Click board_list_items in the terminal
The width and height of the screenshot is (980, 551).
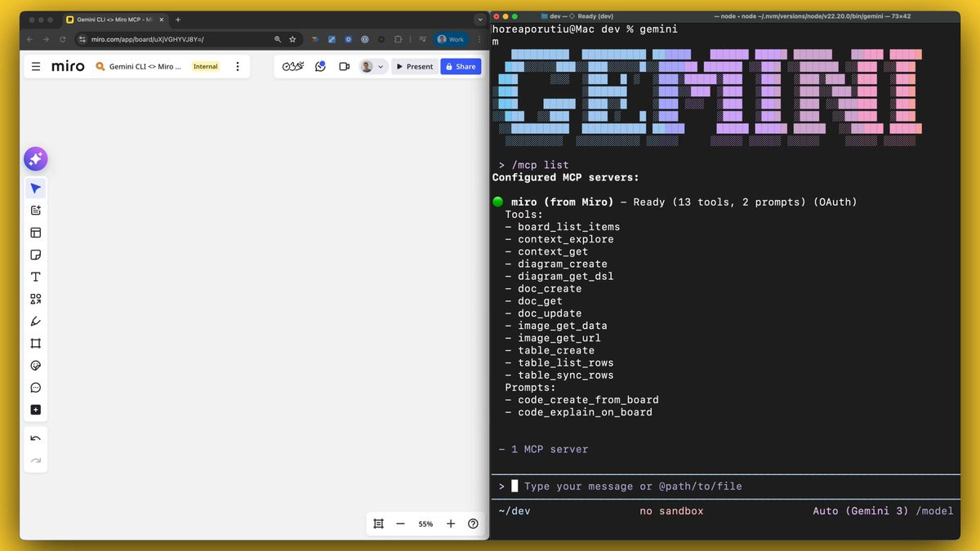tap(568, 227)
